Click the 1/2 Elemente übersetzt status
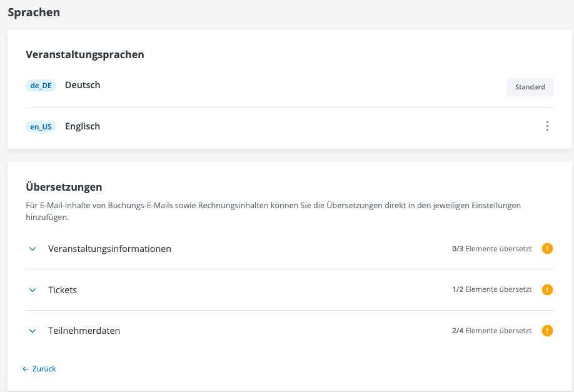Image resolution: width=574 pixels, height=392 pixels. [x=491, y=290]
